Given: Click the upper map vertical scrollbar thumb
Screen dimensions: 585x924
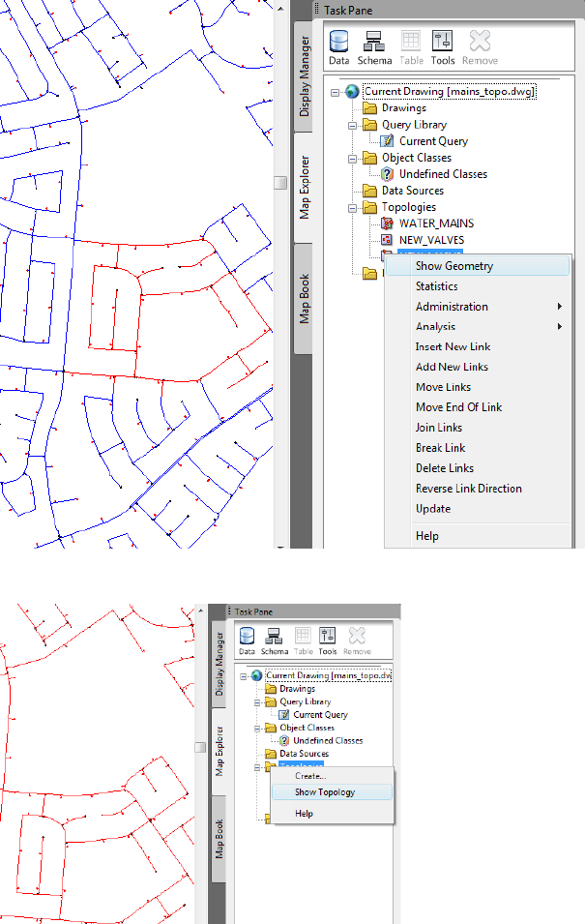Looking at the screenshot, I should 280,182.
